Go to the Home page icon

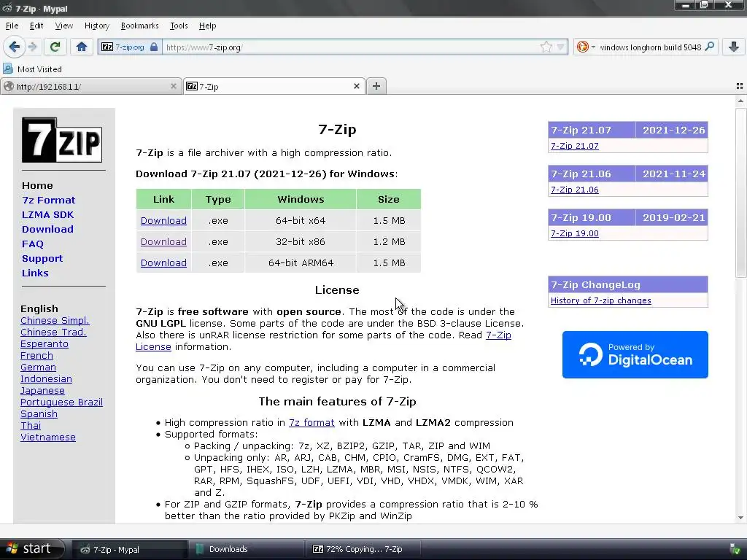tap(82, 47)
